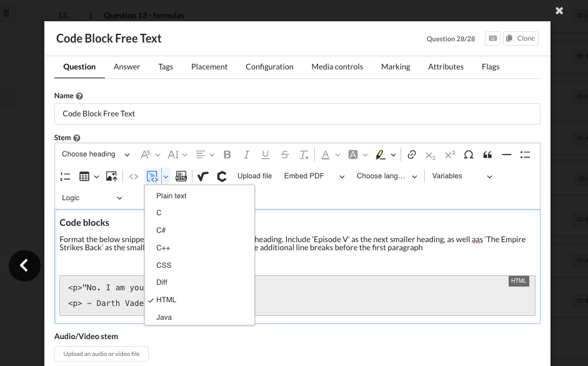Expand the Logic dropdown
This screenshot has height=366, width=588.
point(92,198)
